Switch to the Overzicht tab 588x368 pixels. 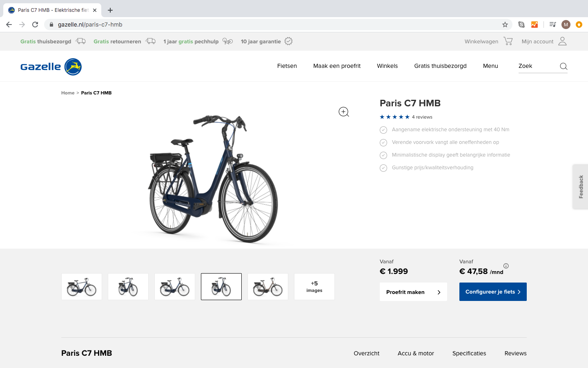366,353
